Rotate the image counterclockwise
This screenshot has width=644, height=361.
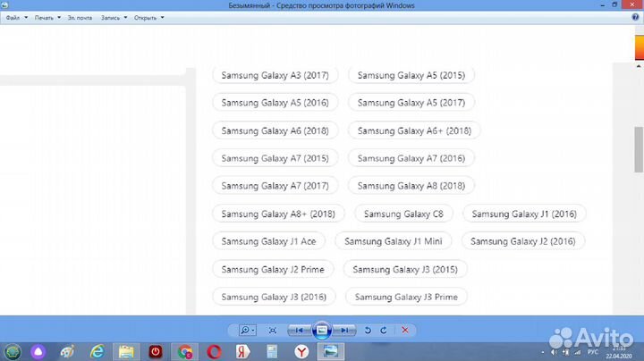[368, 330]
